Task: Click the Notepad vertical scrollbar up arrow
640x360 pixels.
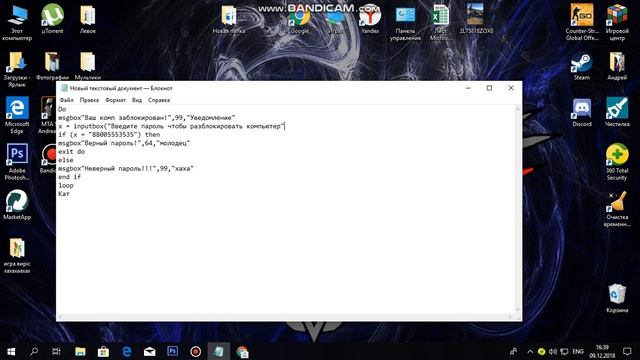Action: pyautogui.click(x=518, y=109)
